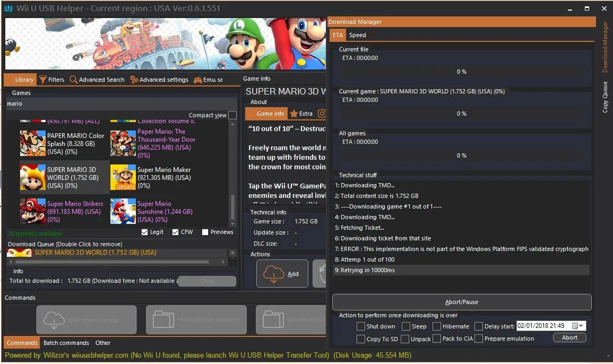Viewport: 613px width, 364px height.
Task: Click the Start downloading cloud icon
Action: tap(54, 320)
